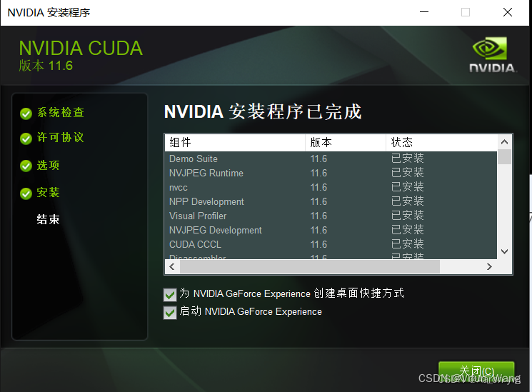Click the green check icon beside 选项
The width and height of the screenshot is (532, 392).
pos(26,166)
